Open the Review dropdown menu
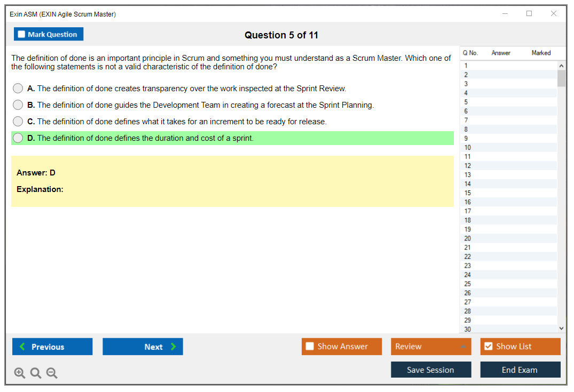Image resolution: width=574 pixels, height=392 pixels. coord(430,347)
